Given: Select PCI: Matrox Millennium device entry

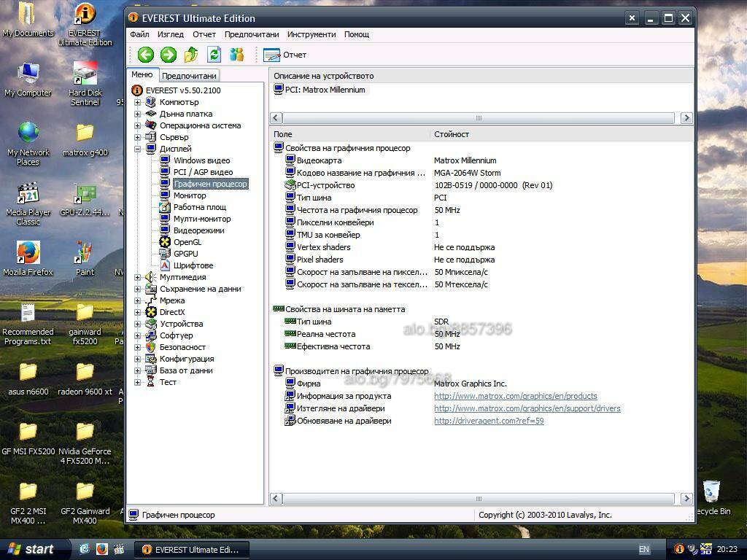Looking at the screenshot, I should (325, 90).
